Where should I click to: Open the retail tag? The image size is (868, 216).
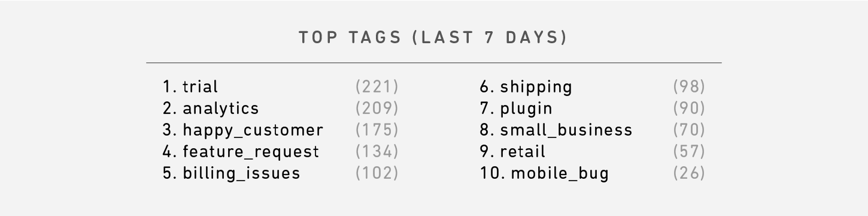point(523,152)
